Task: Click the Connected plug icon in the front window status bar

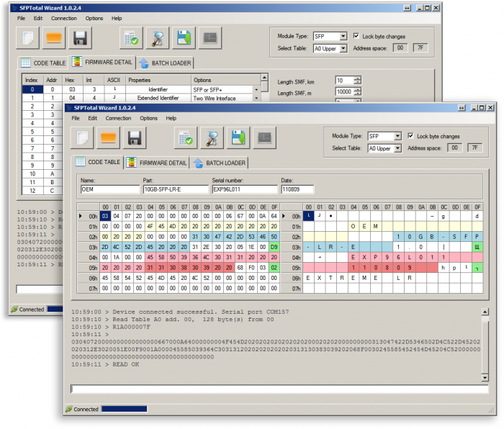Action: click(x=69, y=409)
